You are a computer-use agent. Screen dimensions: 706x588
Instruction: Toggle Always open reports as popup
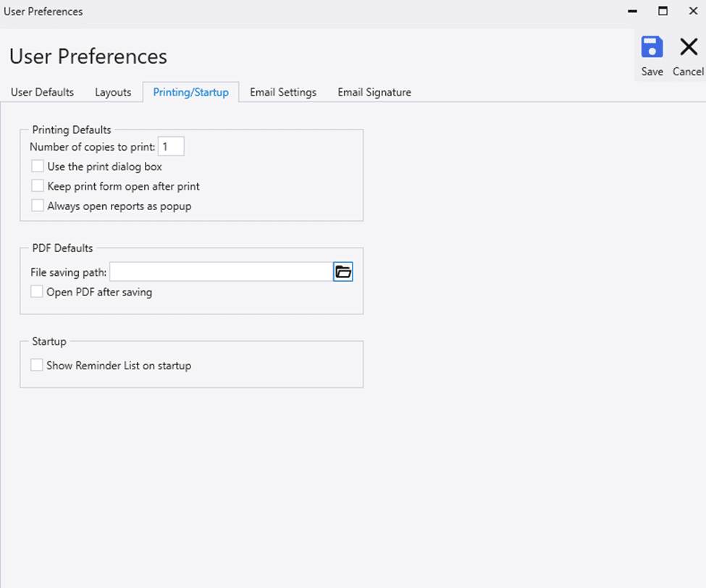[x=38, y=206]
